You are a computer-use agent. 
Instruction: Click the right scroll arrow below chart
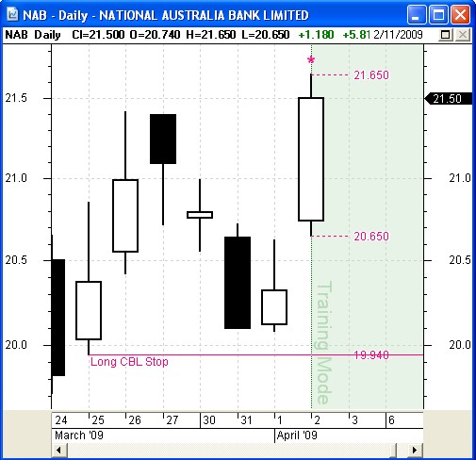pos(415,450)
